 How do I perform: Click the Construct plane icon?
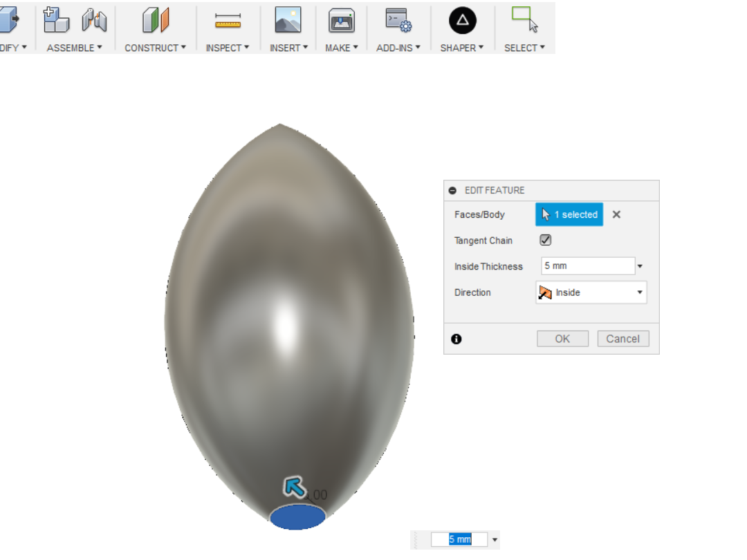[155, 21]
